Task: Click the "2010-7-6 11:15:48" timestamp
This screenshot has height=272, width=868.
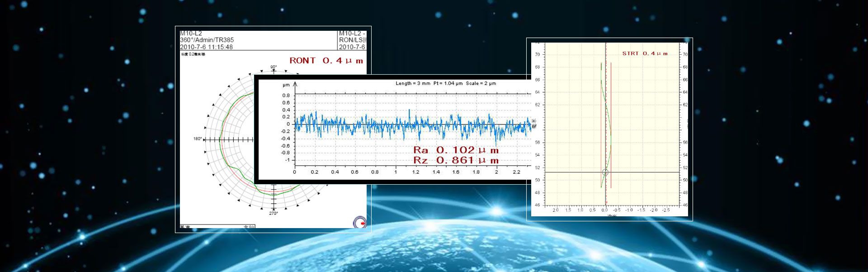Action: click(x=207, y=47)
